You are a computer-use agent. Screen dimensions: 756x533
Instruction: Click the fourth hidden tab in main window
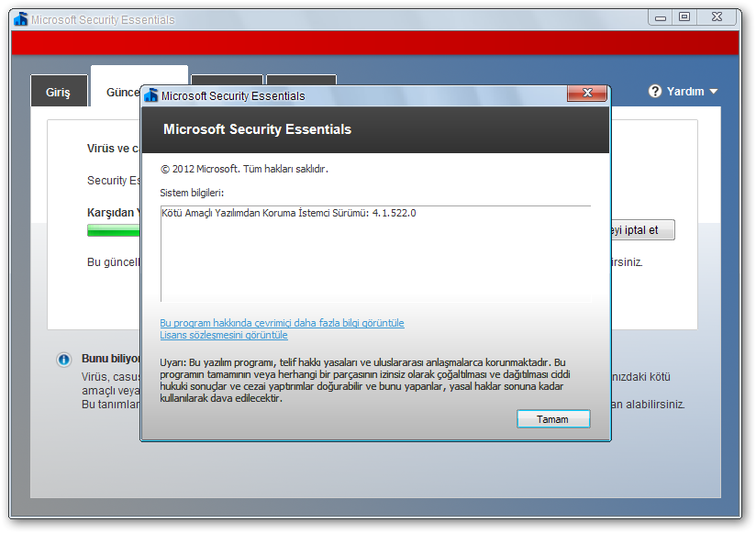301,80
